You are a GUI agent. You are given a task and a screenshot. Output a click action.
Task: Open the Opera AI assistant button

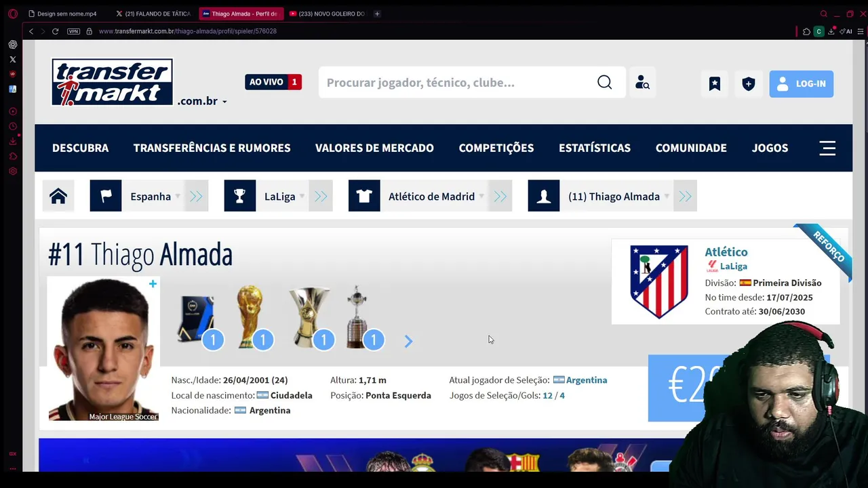click(846, 31)
